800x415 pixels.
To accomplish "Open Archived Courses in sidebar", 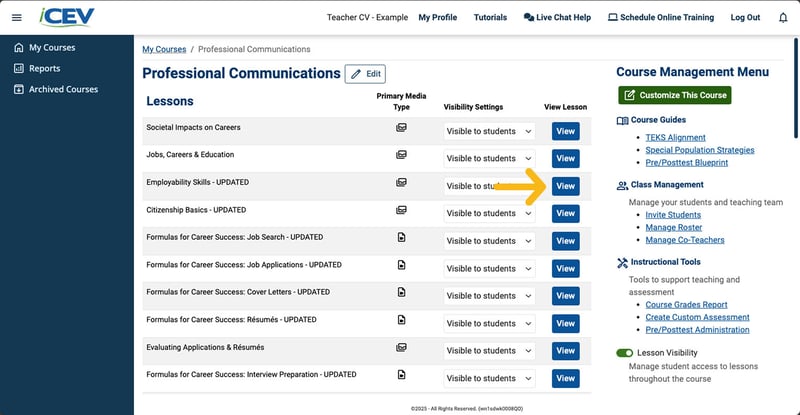I will tap(56, 89).
